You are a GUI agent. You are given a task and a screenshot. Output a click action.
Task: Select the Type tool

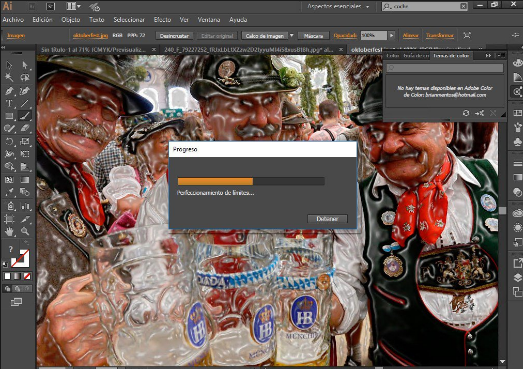tap(9, 103)
